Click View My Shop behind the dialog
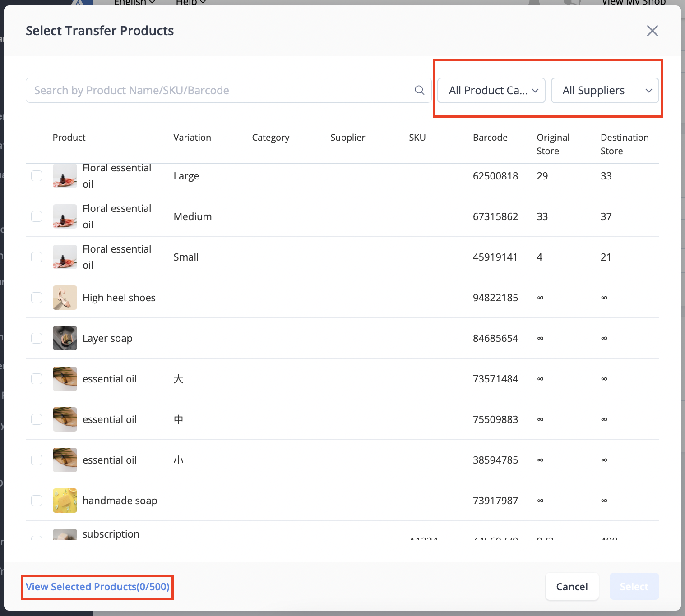This screenshot has height=616, width=685. 634,2
